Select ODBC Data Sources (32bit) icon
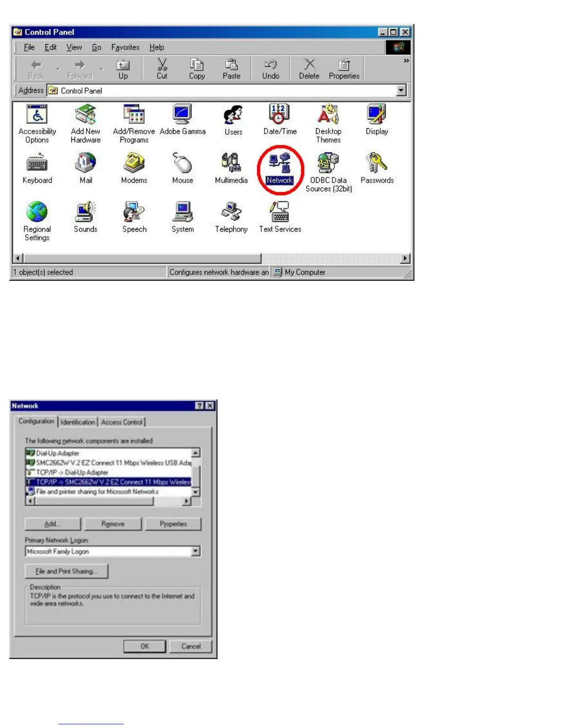Viewport: 563px width, 728px height. coord(328,172)
